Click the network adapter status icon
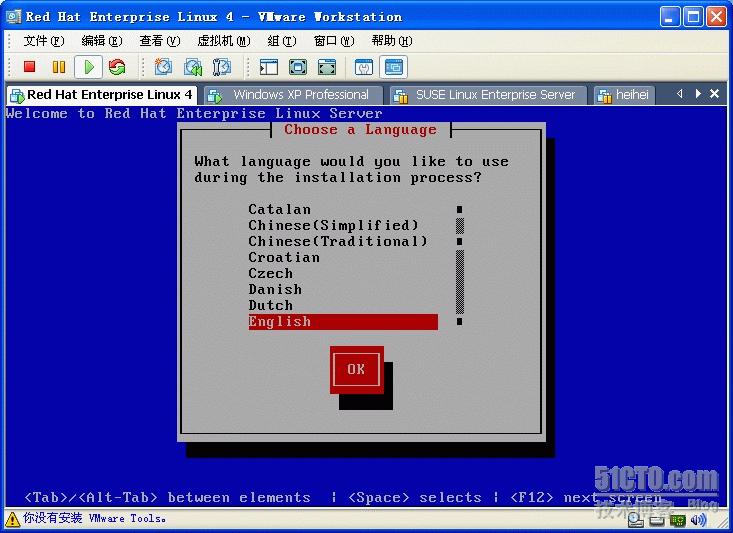 [x=678, y=520]
